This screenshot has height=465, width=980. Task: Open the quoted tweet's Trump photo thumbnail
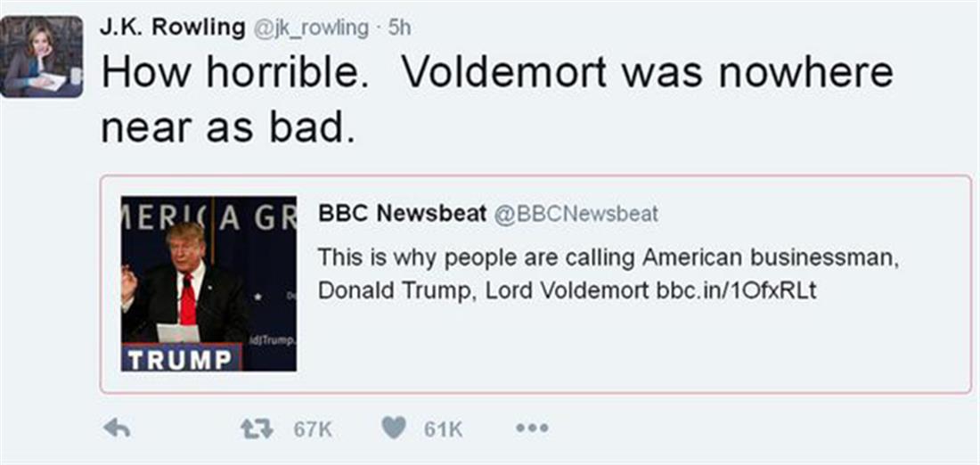pos(209,283)
